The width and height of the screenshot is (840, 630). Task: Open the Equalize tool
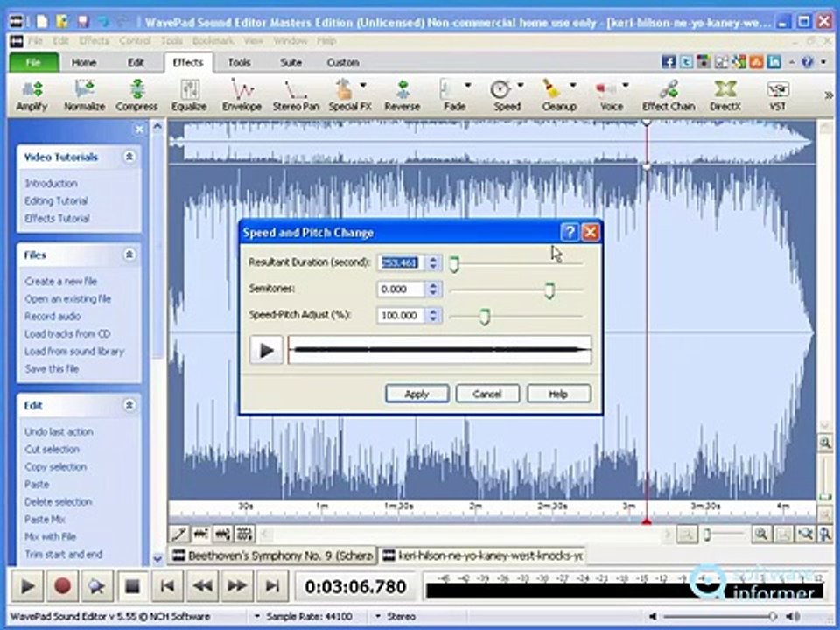click(189, 95)
